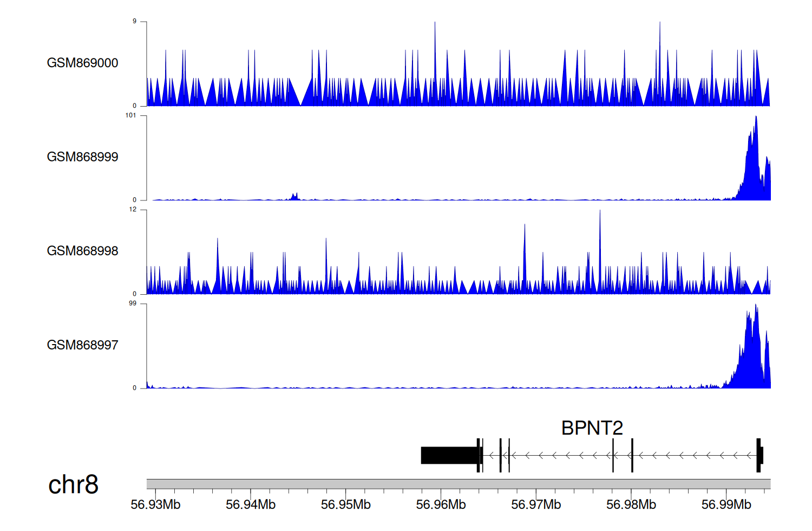Viewport: 812px width, 531px height.
Task: Click the BPNT2 gene name
Action: 592,428
